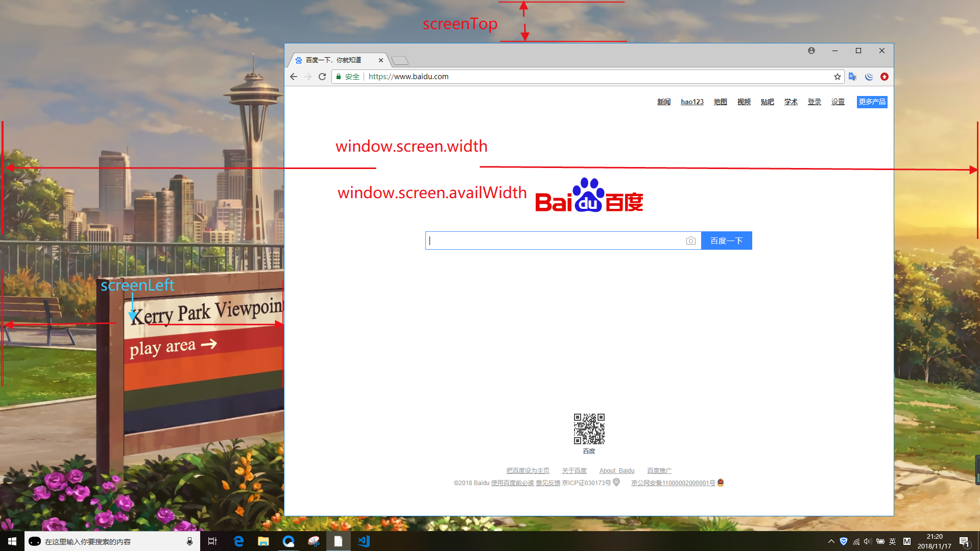
Task: Click the 百度一下 search button
Action: [726, 240]
